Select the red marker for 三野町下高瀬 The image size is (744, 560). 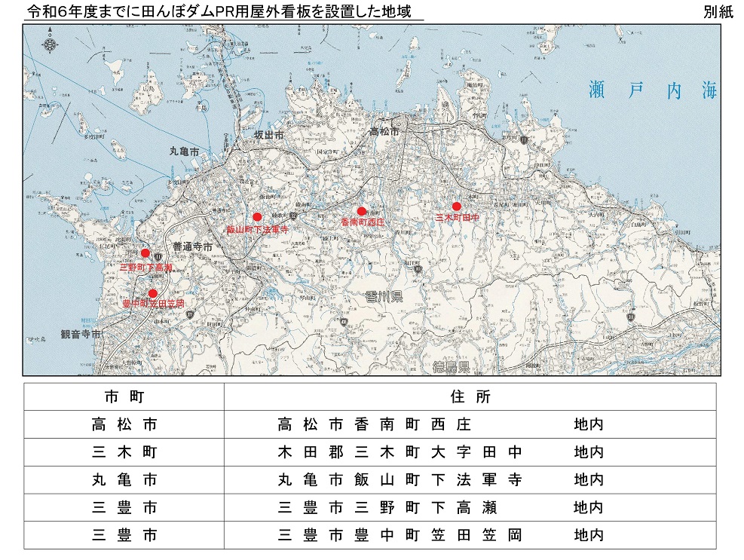pos(144,254)
